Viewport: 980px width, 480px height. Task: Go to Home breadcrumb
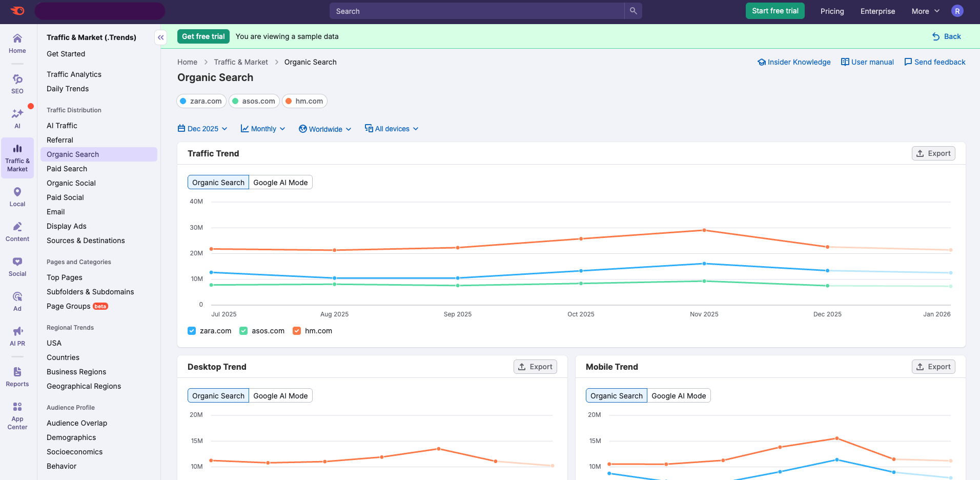[187, 62]
